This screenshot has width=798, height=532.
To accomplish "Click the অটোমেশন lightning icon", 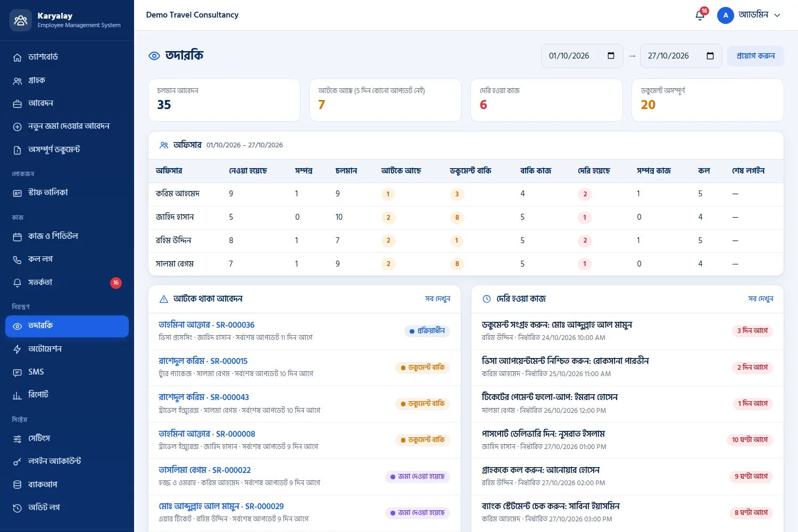I will (18, 350).
